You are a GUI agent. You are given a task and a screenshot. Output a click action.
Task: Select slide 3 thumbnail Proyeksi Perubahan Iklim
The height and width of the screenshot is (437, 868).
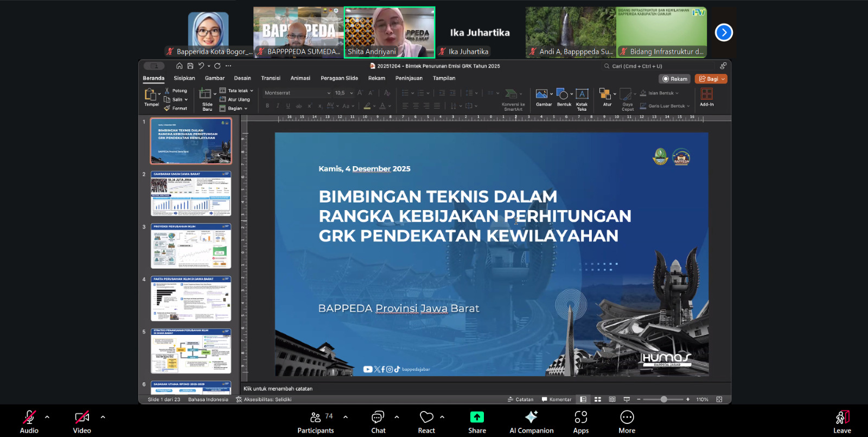[x=190, y=246]
